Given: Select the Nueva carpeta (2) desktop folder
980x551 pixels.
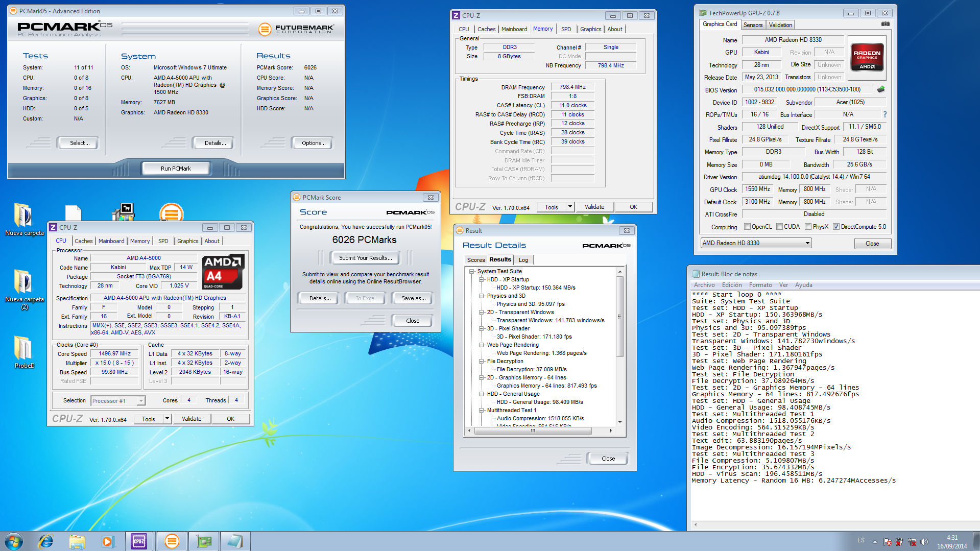Looking at the screenshot, I should [24, 290].
